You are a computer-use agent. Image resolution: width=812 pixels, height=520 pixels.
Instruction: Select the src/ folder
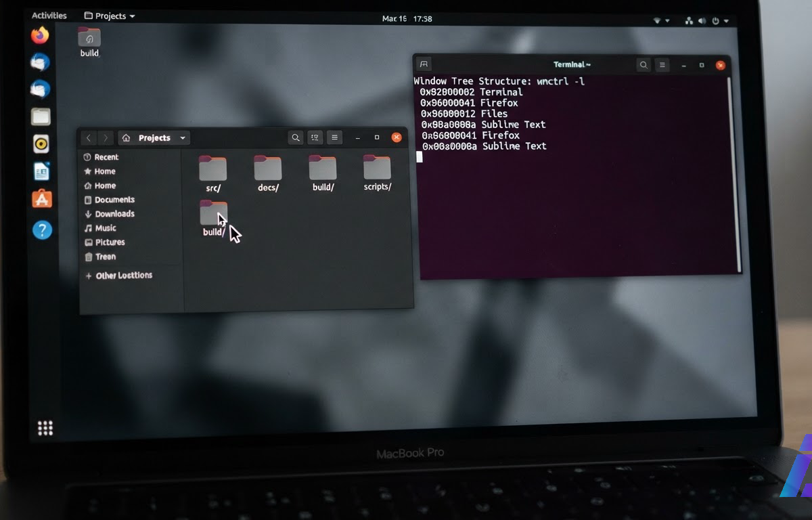point(213,174)
